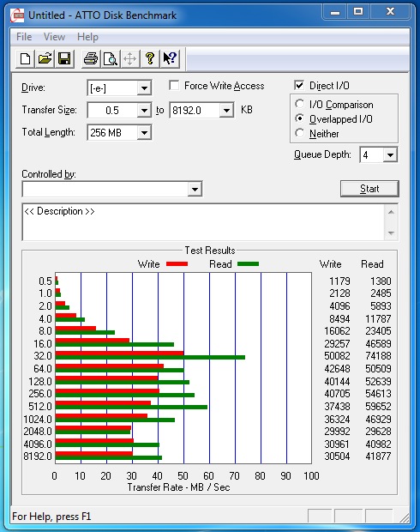Image resolution: width=420 pixels, height=532 pixels.
Task: Click the Test Results group title
Action: [210, 251]
